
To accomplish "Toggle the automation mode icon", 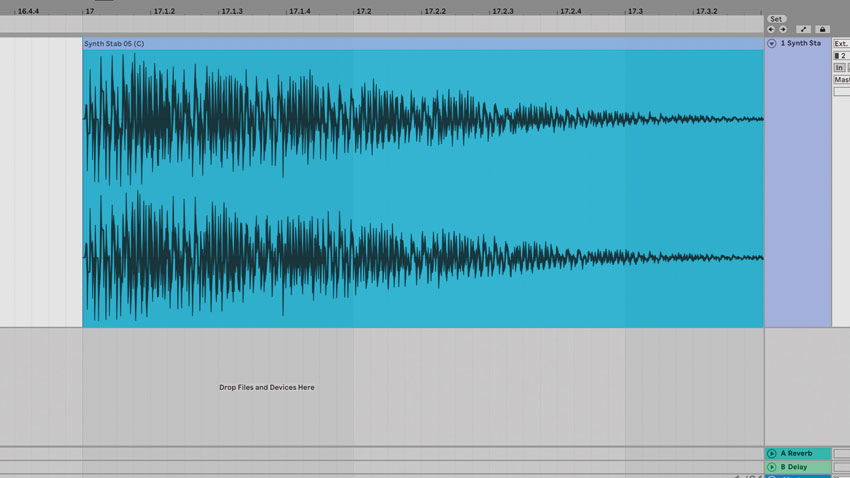I will (x=803, y=29).
